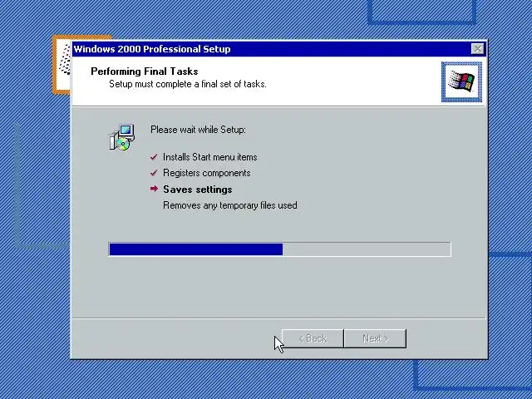Click the checkmark beside Registers components
The height and width of the screenshot is (399, 532).
pos(154,173)
